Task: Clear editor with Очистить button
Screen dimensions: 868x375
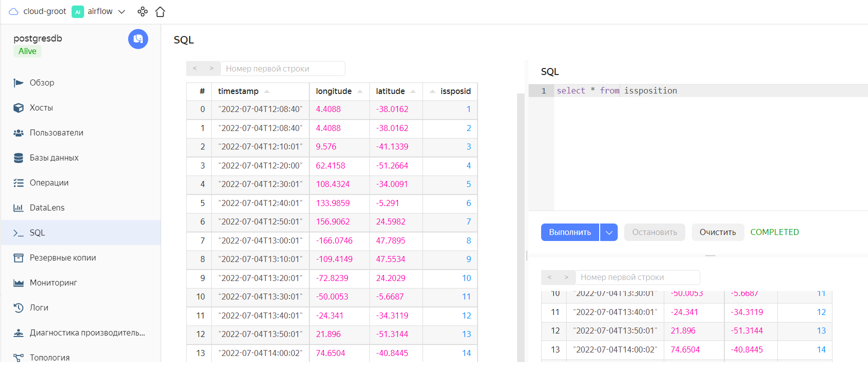Action: point(717,232)
